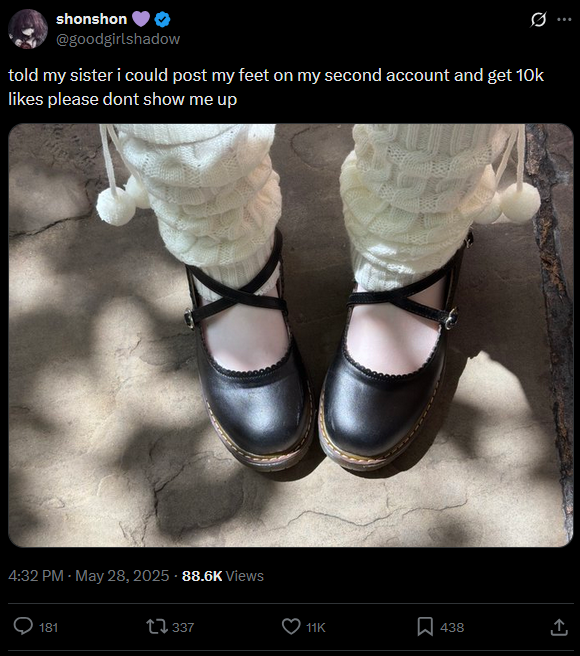
Task: Open the three-dot more options menu
Action: (564, 19)
